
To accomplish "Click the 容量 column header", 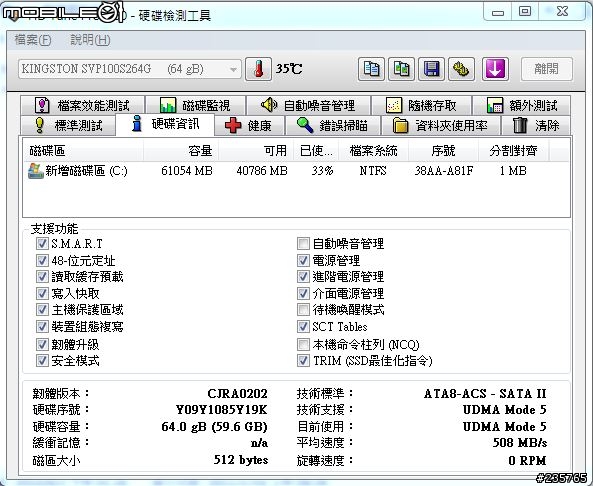I will point(180,151).
